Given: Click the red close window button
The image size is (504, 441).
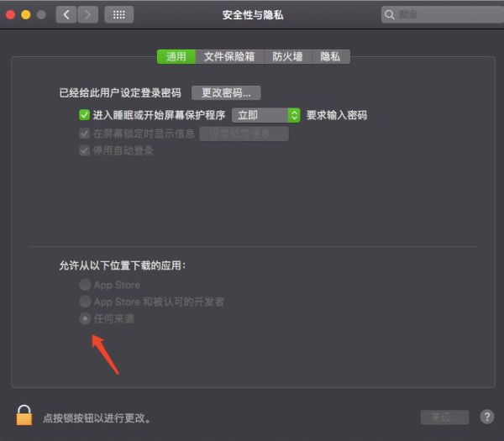Looking at the screenshot, I should tap(10, 14).
